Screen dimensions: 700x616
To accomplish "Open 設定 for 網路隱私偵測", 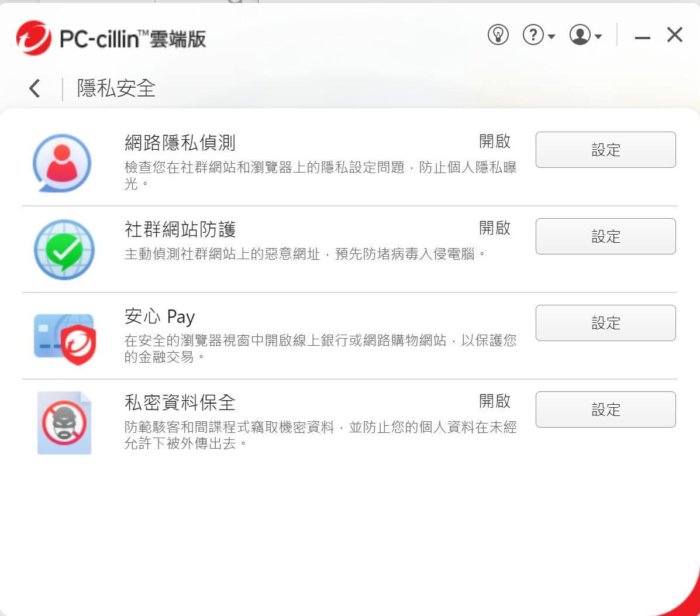I will point(605,150).
